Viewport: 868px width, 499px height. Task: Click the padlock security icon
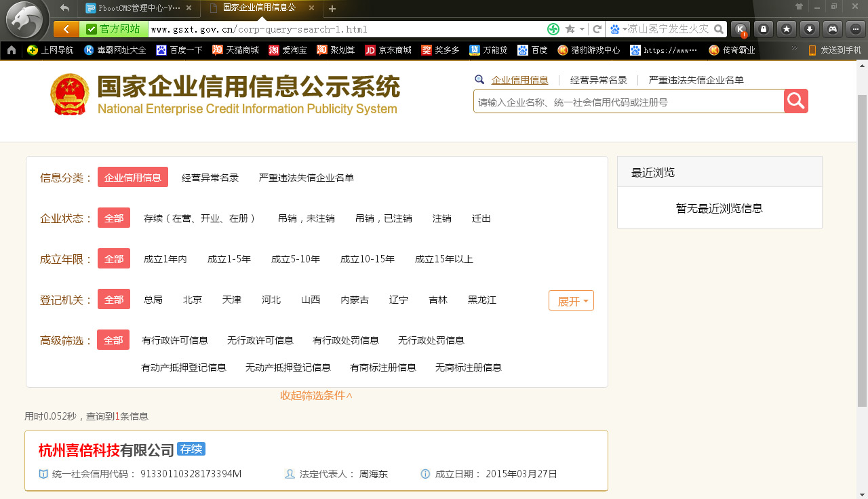pos(764,29)
